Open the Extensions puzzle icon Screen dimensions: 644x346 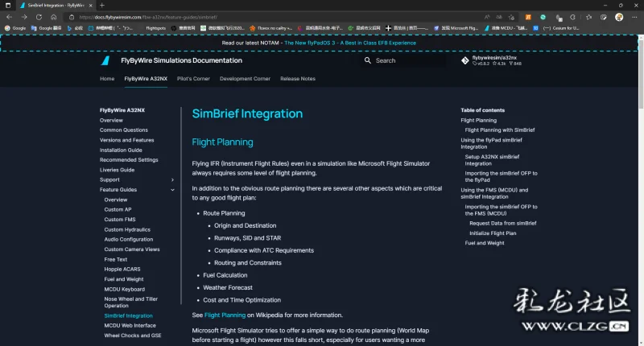572,17
